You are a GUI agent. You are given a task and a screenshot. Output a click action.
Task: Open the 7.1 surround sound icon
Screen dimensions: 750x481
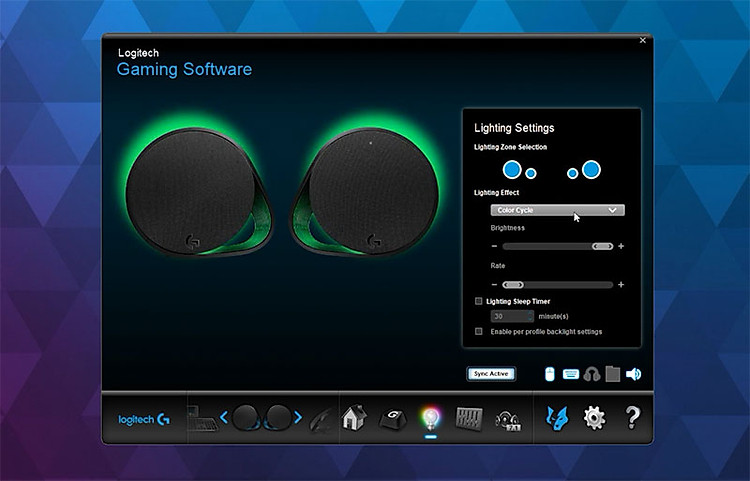coord(507,420)
